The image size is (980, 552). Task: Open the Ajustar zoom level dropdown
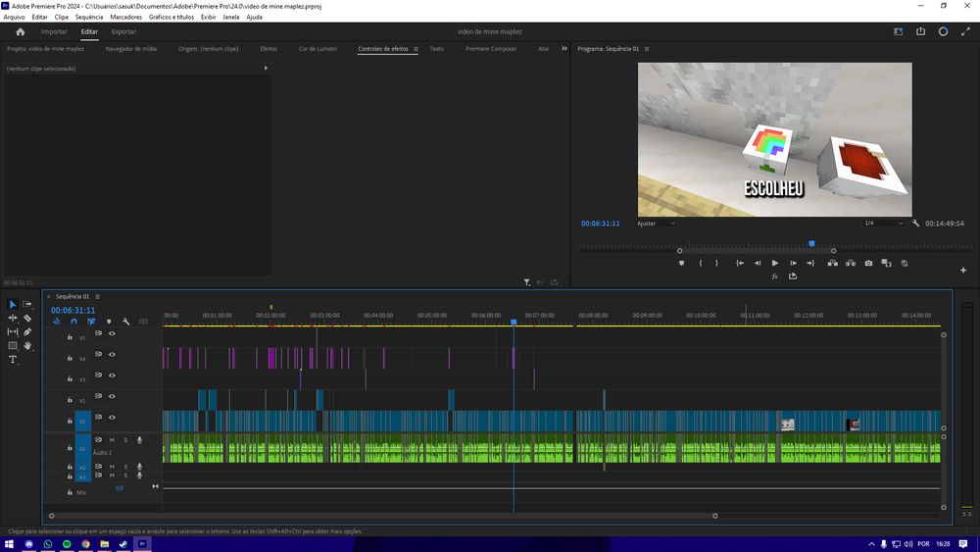pos(657,224)
